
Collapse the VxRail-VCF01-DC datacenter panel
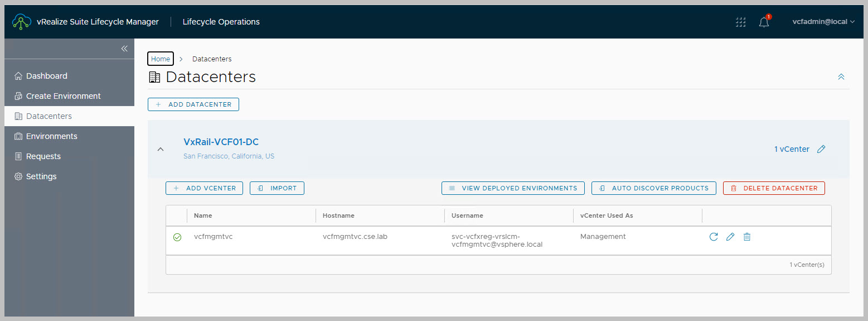tap(161, 149)
